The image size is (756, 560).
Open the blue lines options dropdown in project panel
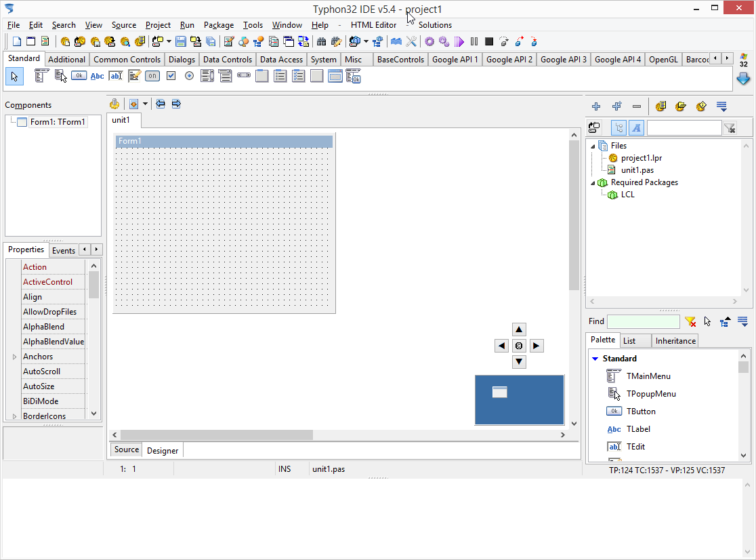point(721,106)
